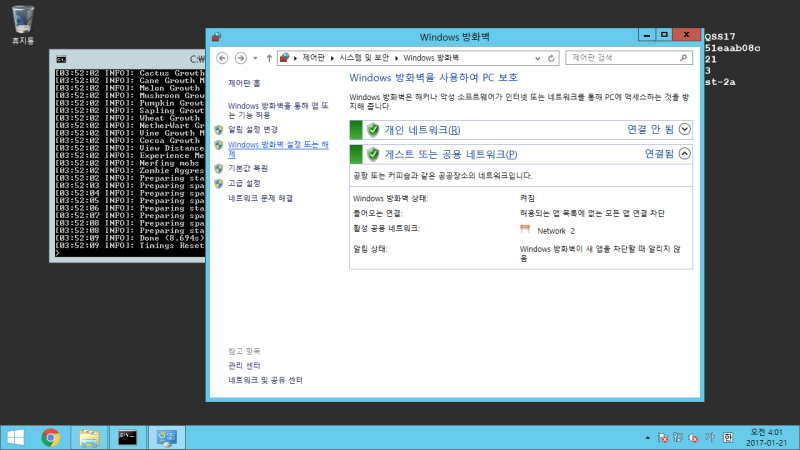This screenshot has width=800, height=450.
Task: Click volume tray icon
Action: point(693,438)
